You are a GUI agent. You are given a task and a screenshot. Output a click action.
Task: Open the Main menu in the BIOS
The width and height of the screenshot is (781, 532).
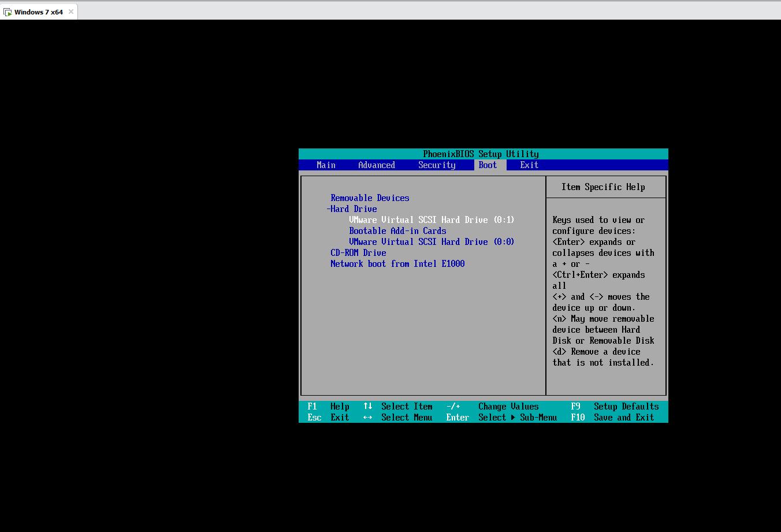(326, 165)
